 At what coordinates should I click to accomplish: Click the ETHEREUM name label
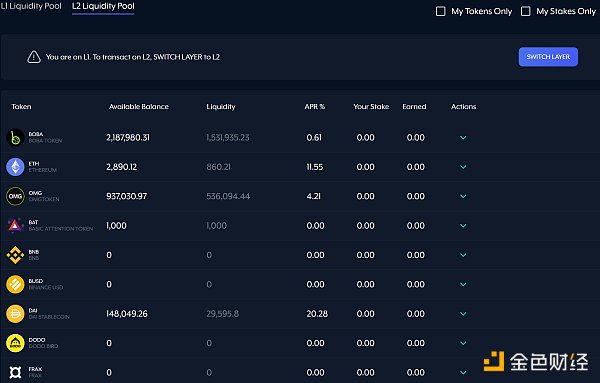42,170
